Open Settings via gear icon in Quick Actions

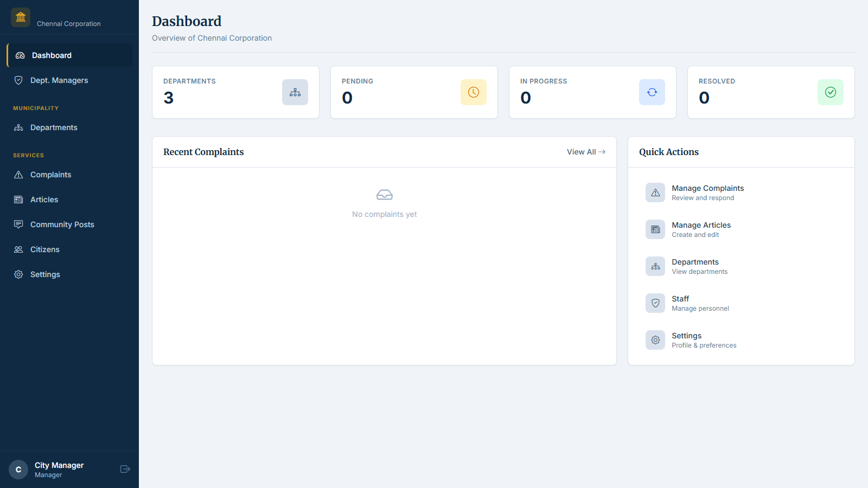[655, 339]
